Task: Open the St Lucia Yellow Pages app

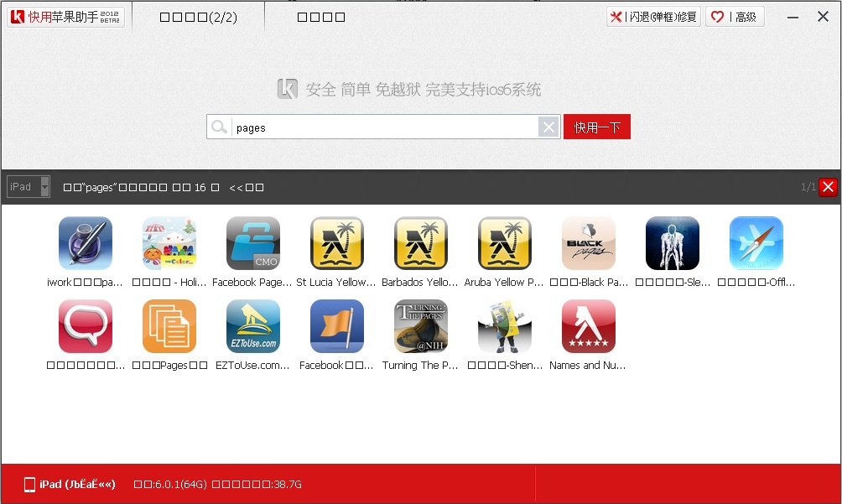Action: [x=336, y=243]
